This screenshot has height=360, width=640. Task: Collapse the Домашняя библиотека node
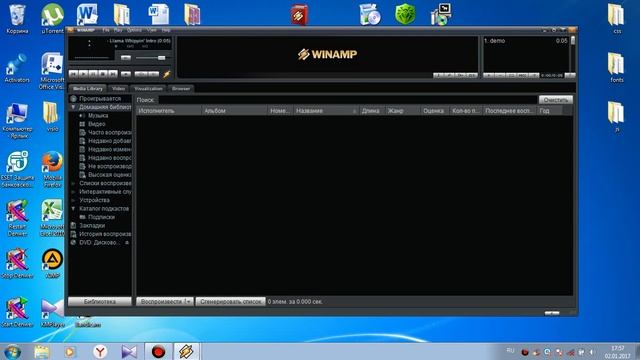[x=73, y=107]
